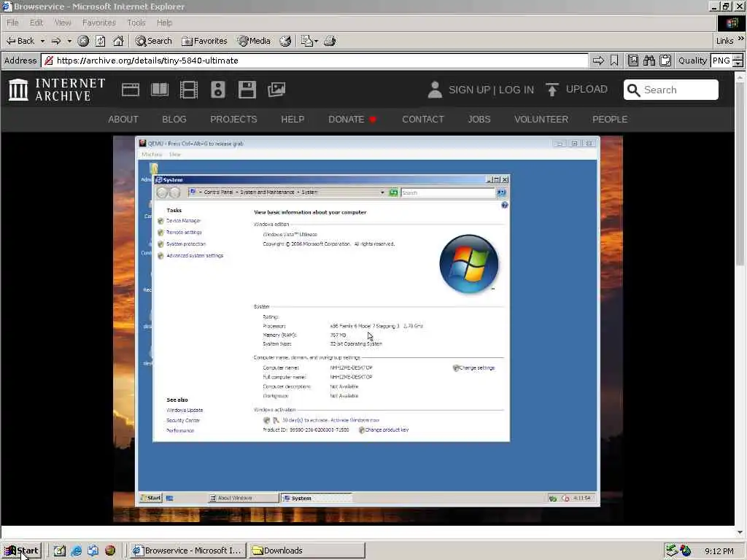
Task: Open the Mail button dropdown arrow
Action: tap(316, 41)
